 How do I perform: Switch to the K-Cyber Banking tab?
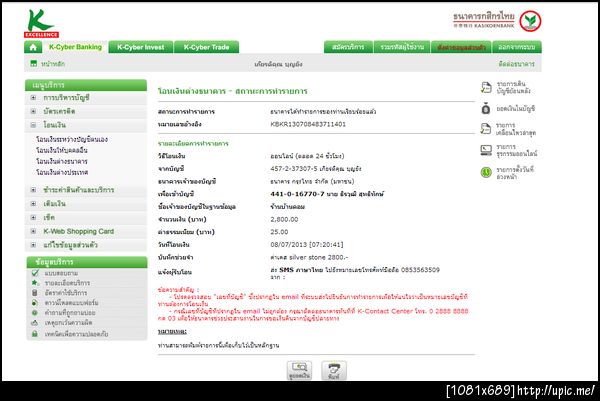coord(75,47)
